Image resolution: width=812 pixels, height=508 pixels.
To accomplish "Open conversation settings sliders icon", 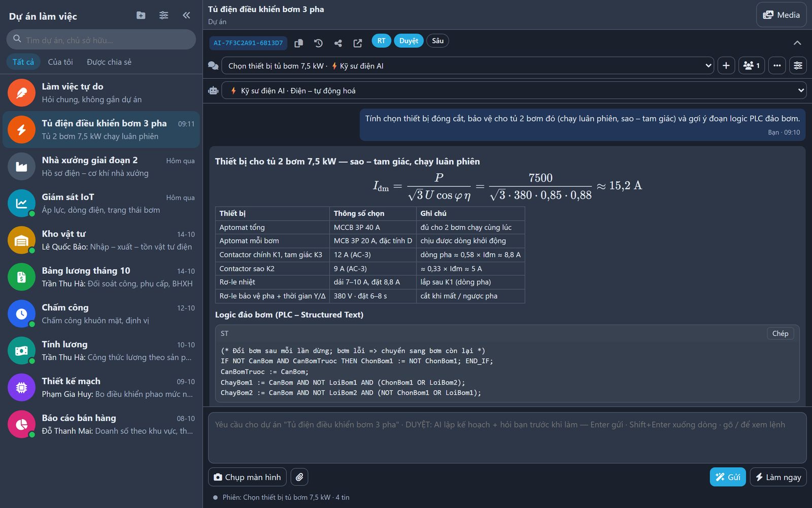I will [798, 66].
